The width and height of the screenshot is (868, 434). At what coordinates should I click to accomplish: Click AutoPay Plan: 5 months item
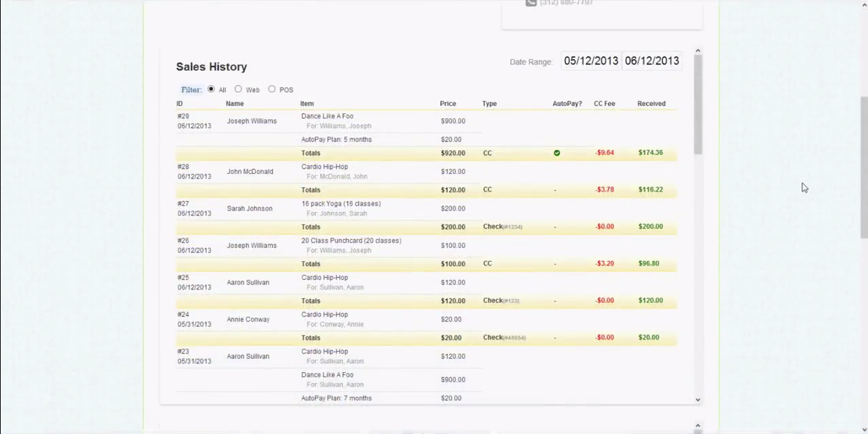337,139
